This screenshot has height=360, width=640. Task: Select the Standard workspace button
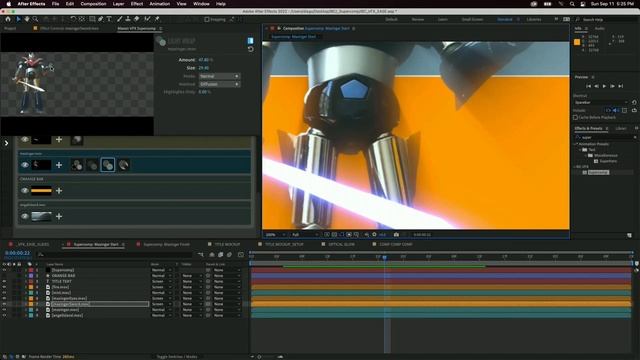tap(504, 19)
